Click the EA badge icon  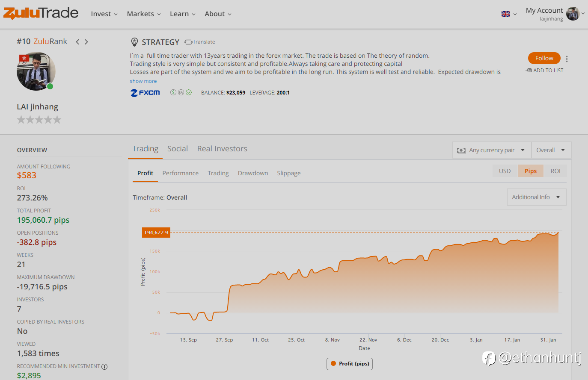pyautogui.click(x=181, y=92)
